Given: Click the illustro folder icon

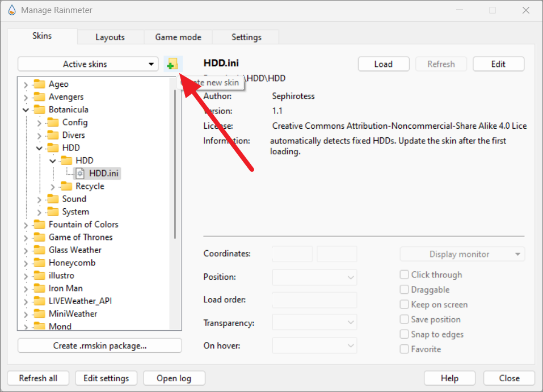Looking at the screenshot, I should tap(40, 276).
